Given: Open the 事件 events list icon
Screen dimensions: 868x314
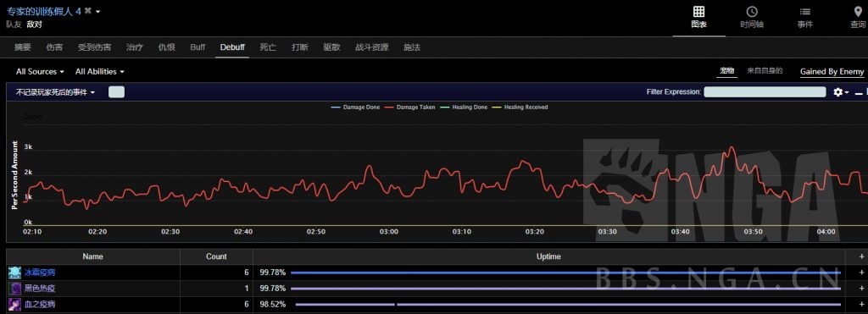Looking at the screenshot, I should click(x=805, y=12).
